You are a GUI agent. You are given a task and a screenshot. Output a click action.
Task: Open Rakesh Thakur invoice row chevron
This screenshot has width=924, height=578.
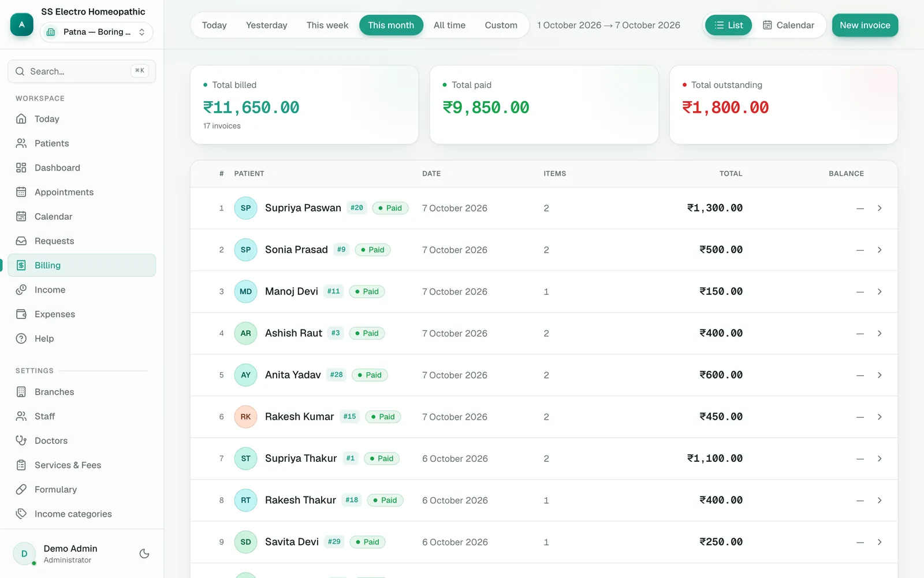click(x=880, y=501)
